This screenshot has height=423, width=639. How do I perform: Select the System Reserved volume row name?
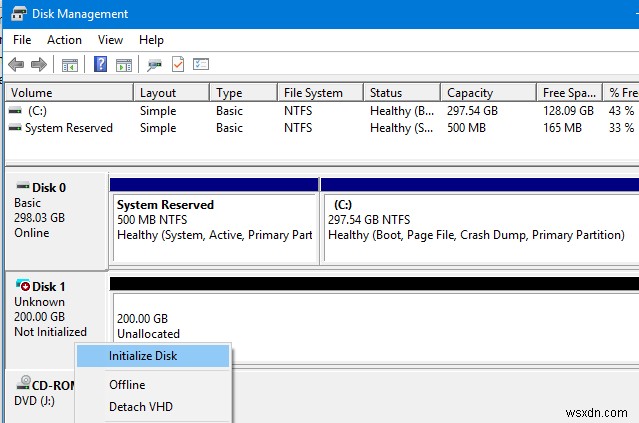(x=68, y=128)
